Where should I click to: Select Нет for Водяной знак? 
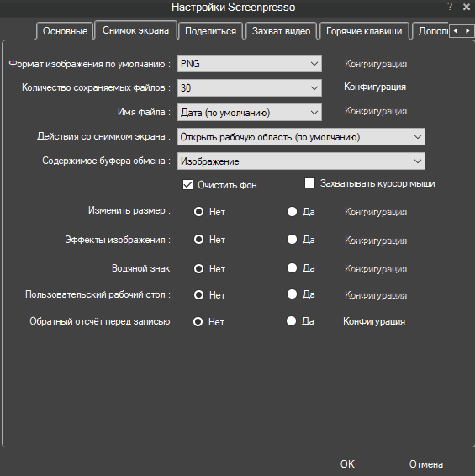click(198, 268)
